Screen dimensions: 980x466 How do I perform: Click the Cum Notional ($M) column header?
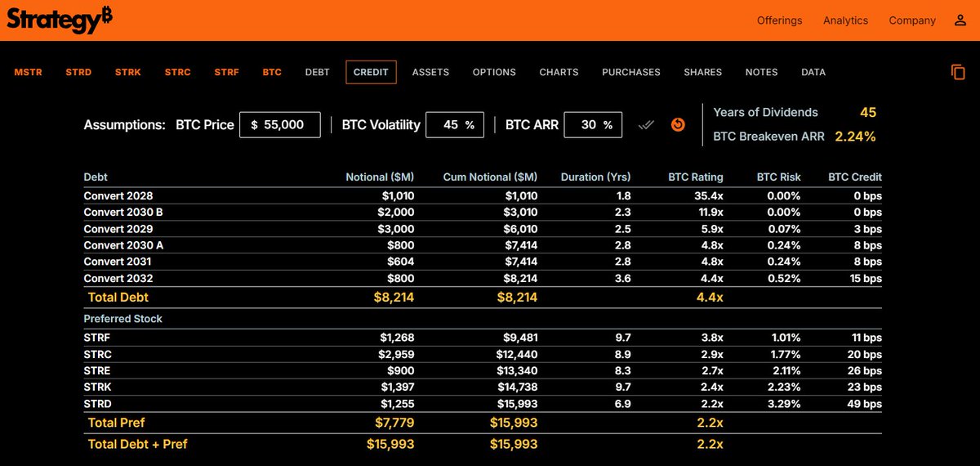tap(490, 177)
